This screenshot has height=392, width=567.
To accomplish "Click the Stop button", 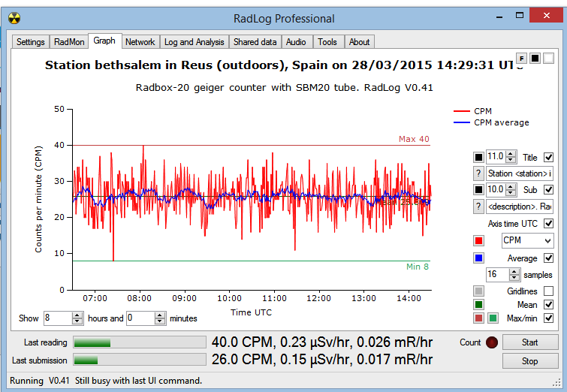I will (529, 361).
